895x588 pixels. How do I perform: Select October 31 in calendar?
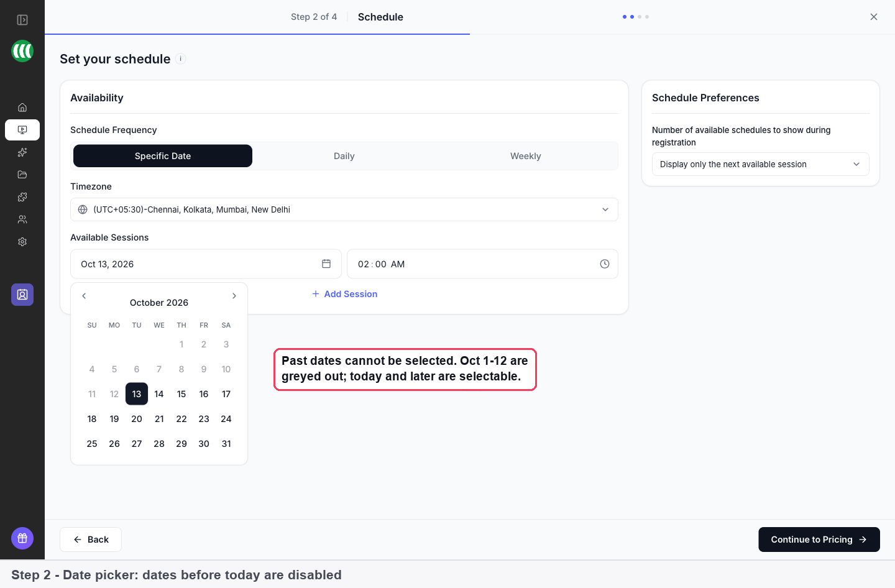coord(226,444)
